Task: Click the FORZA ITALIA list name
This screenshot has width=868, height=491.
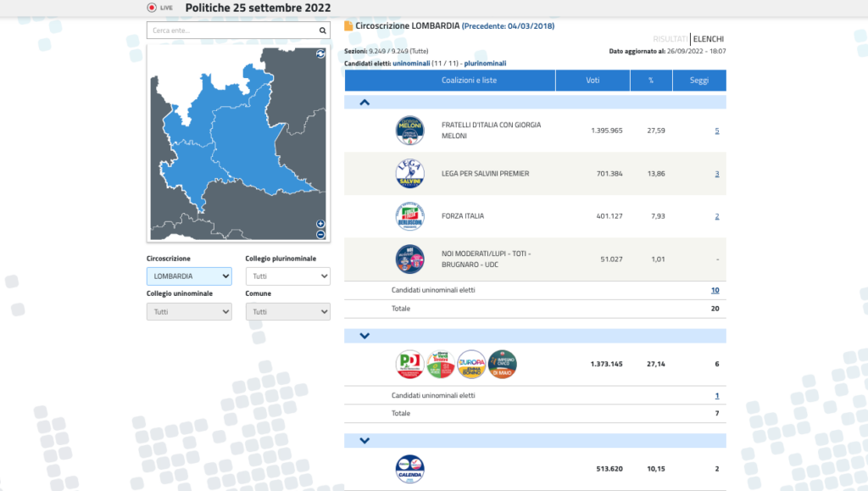Action: click(463, 216)
